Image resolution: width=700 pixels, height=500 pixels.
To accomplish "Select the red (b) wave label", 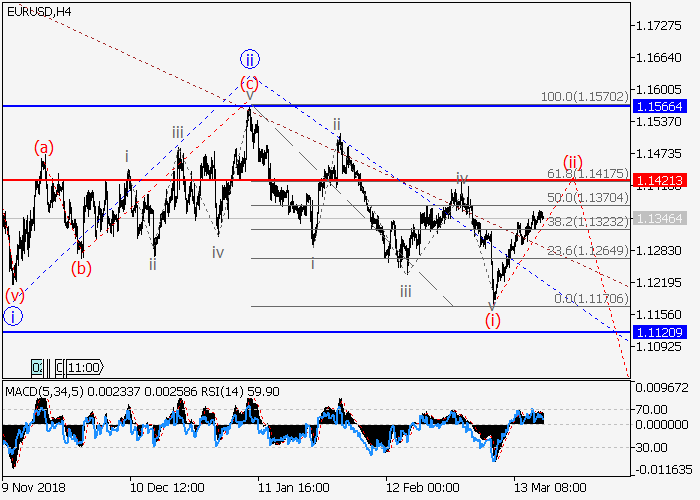I will 81,267.
